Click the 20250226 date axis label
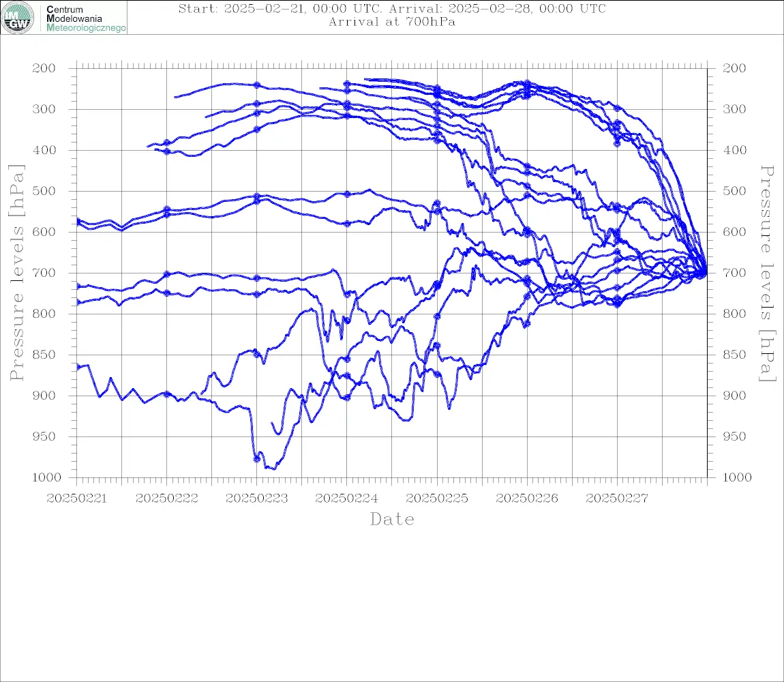Viewport: 784px width, 682px height. 527,499
